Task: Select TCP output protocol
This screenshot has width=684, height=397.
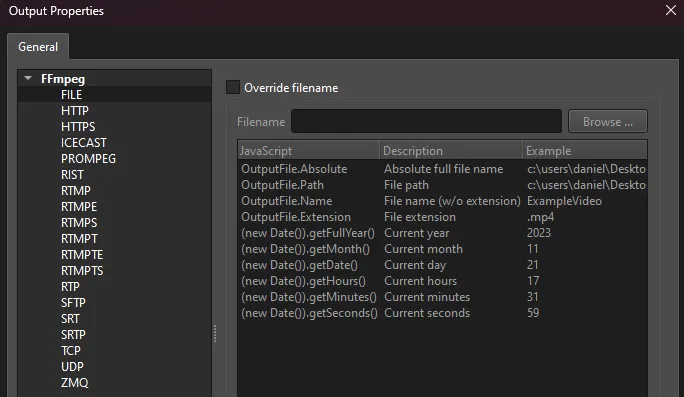Action: (x=114, y=351)
